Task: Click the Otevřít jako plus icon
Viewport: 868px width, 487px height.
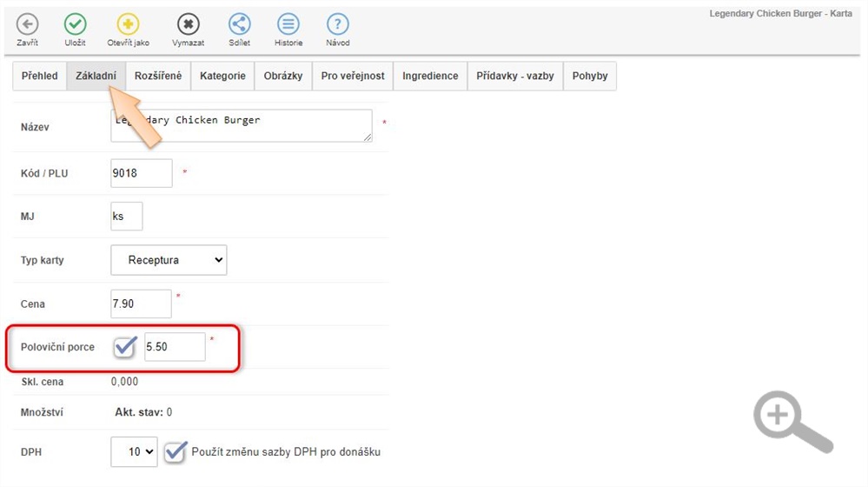Action: 128,25
